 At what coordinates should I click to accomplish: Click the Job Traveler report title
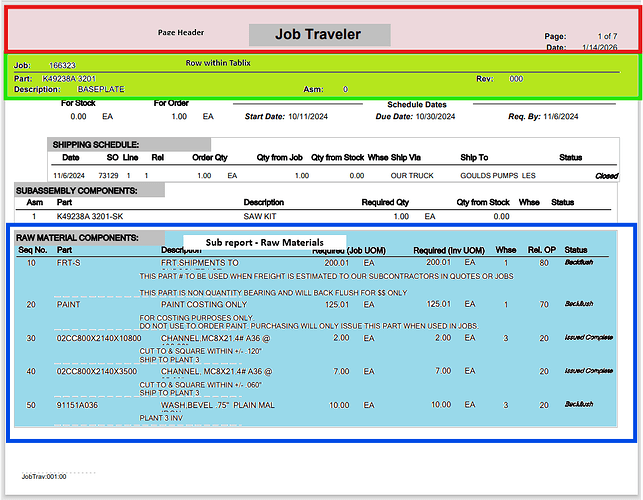click(x=318, y=34)
